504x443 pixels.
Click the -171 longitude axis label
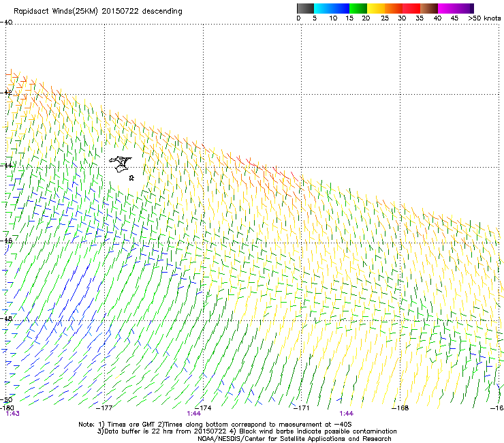302,408
